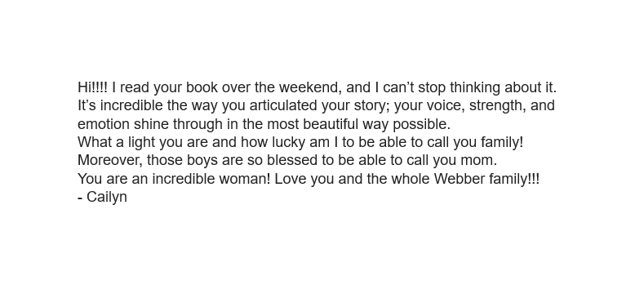Click the greeting word "Hi!!!!"
The height and width of the screenshot is (294, 644).
(x=92, y=87)
